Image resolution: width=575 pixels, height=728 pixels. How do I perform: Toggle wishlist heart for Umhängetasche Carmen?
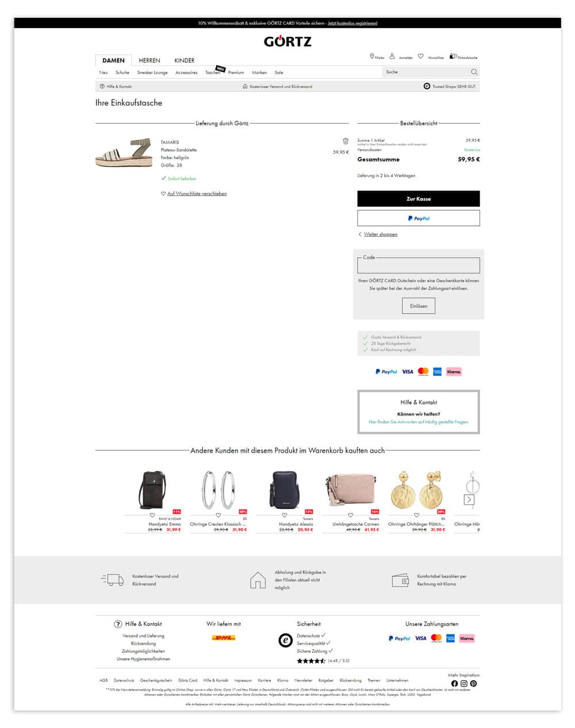[350, 515]
